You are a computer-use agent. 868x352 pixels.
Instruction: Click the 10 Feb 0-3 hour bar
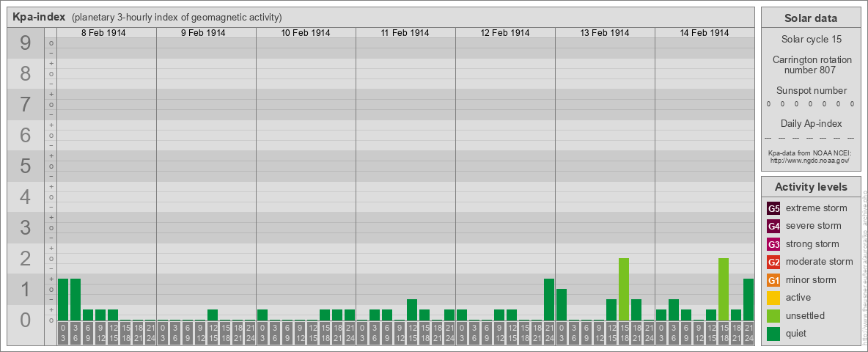tap(262, 315)
